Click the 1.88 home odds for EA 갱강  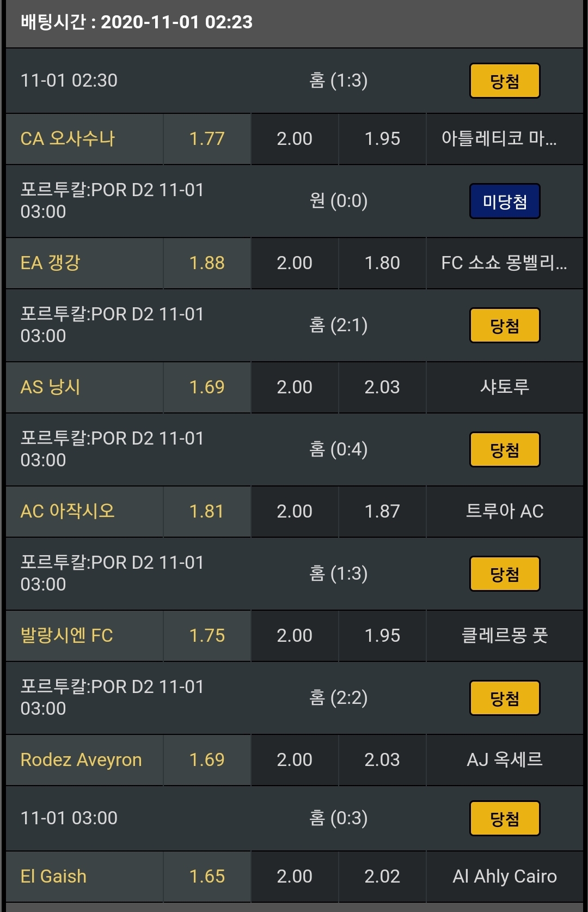pos(207,263)
